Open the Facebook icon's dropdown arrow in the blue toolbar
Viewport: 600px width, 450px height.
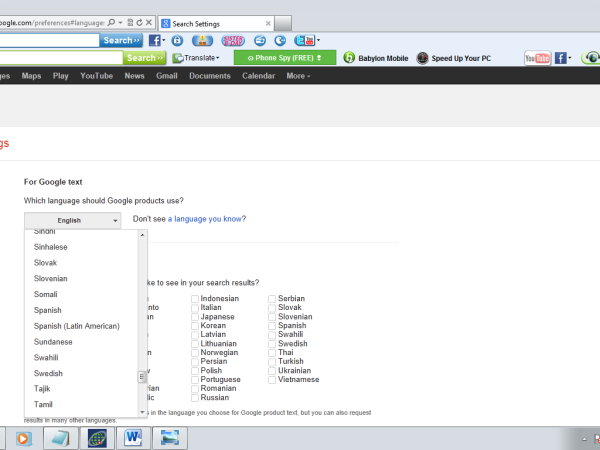pyautogui.click(x=164, y=40)
